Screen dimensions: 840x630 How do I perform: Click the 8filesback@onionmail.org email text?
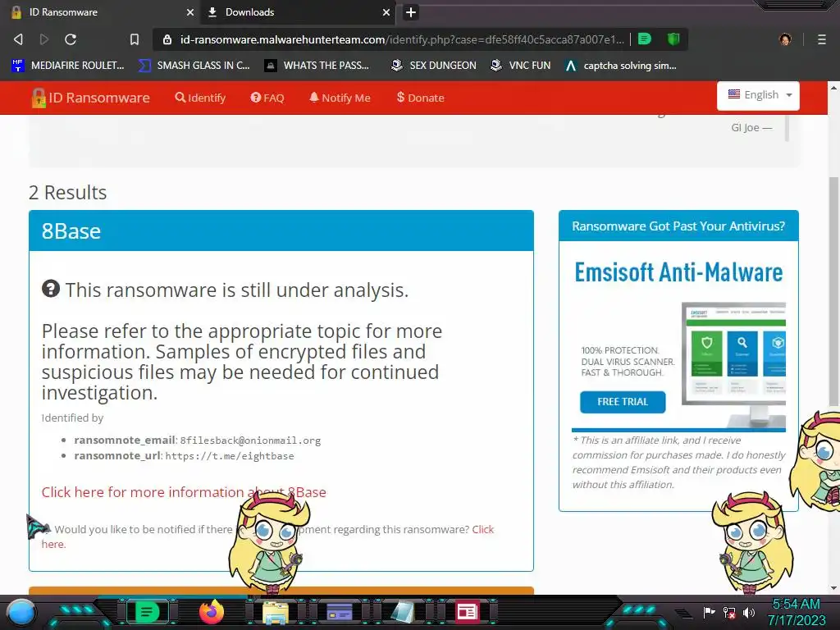(250, 441)
